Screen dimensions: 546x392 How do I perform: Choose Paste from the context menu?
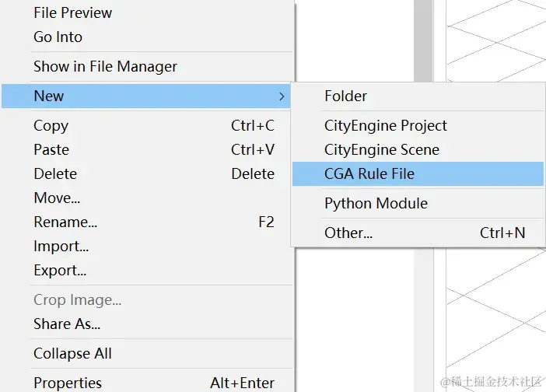(51, 149)
